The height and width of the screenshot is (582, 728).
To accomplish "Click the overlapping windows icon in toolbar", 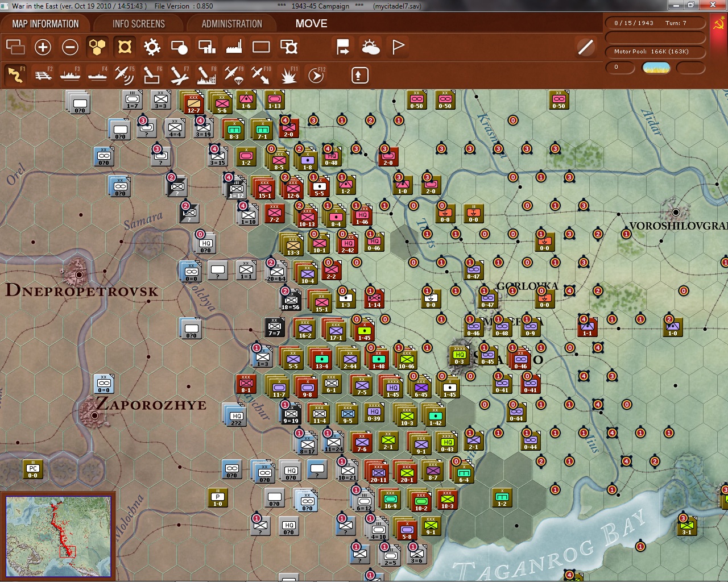I will tap(15, 47).
